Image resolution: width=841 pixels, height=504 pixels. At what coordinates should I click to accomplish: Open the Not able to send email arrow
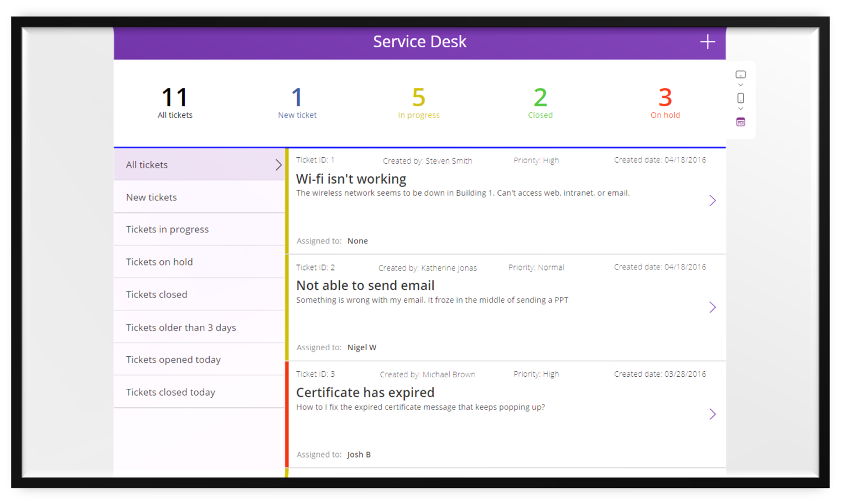click(x=713, y=307)
